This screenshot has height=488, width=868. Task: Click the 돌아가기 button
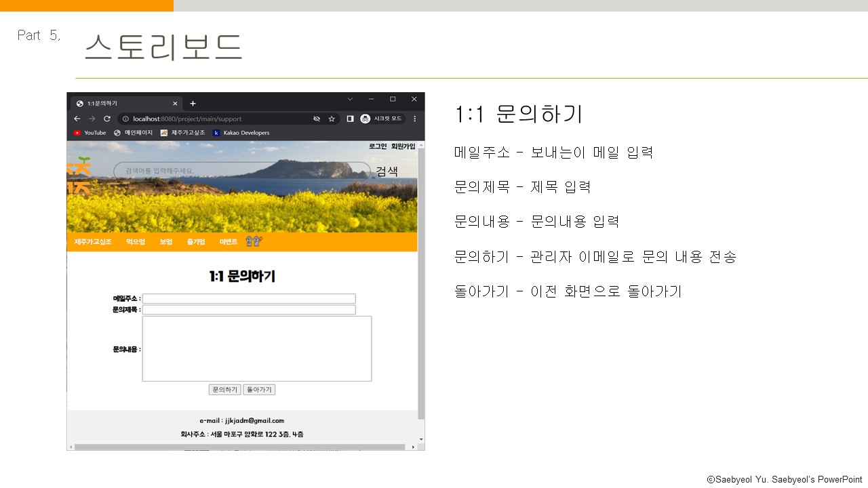coord(259,390)
